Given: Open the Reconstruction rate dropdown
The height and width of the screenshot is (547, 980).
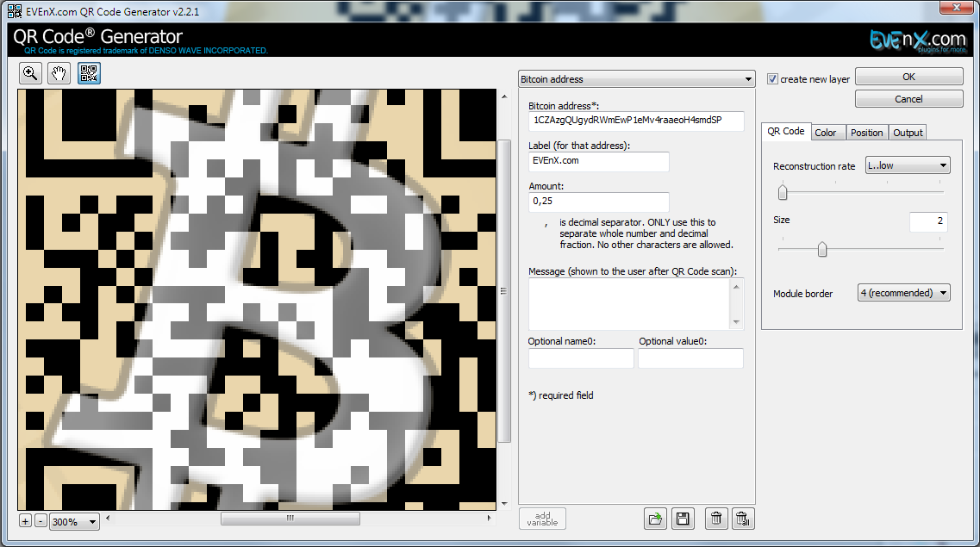Looking at the screenshot, I should (908, 165).
